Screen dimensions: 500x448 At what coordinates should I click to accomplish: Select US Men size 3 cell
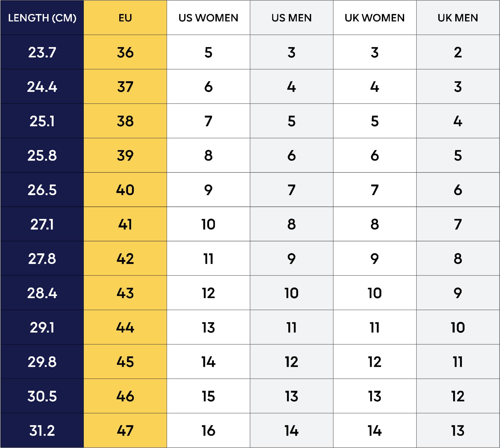[291, 52]
